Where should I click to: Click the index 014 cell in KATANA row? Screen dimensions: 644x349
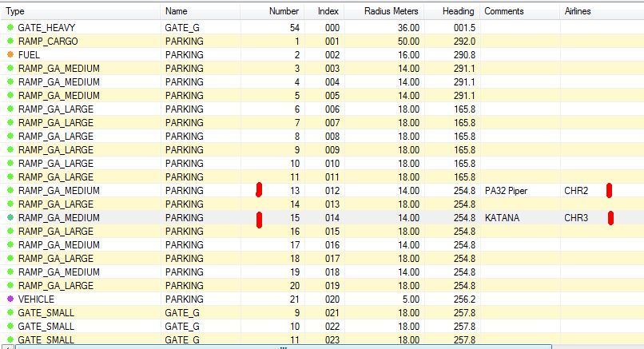coord(332,217)
